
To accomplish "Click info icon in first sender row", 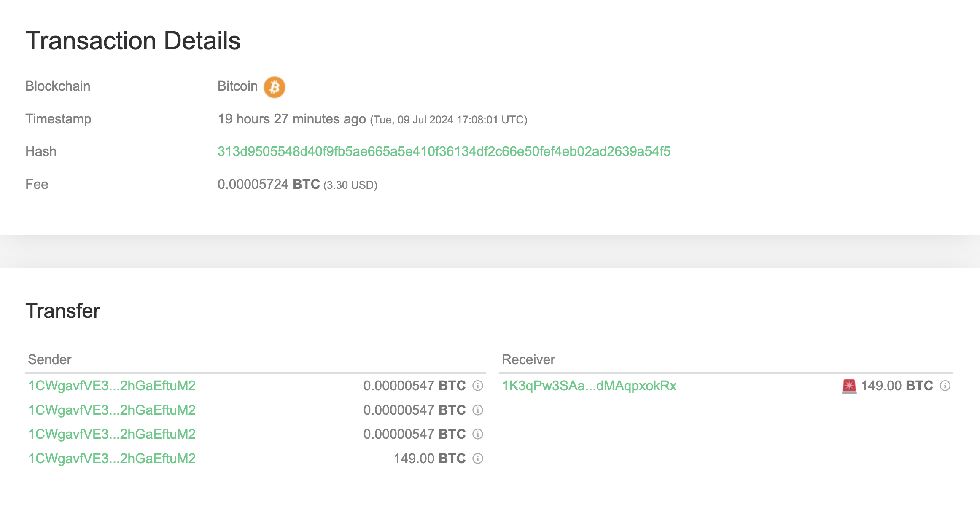I will coord(477,386).
